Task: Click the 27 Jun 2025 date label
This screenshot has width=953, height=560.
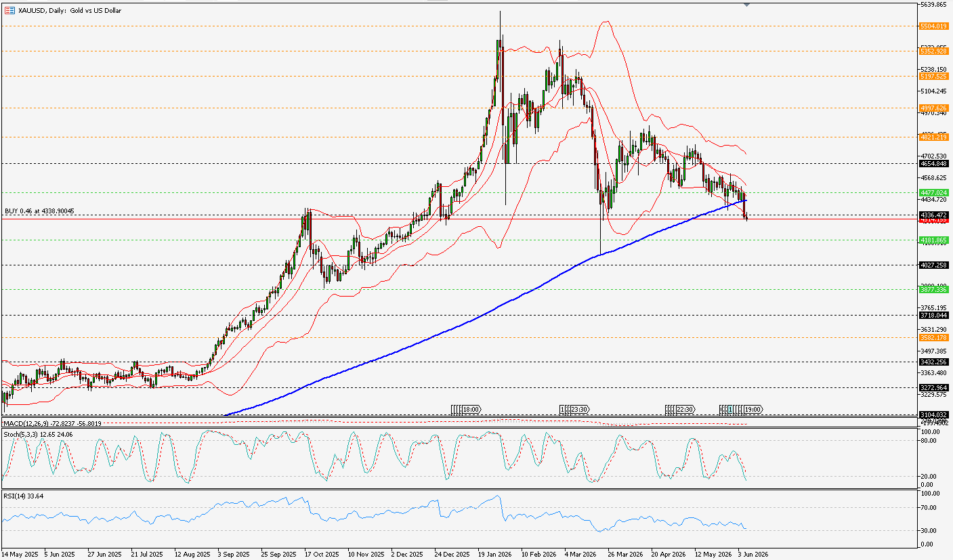Action: (106, 553)
